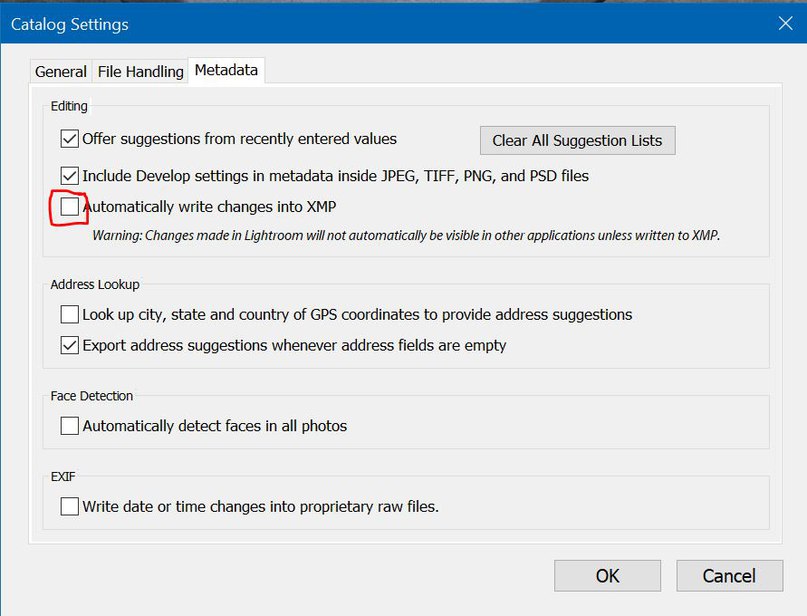The width and height of the screenshot is (807, 616).
Task: Check Write date or time changes option
Action: tap(70, 507)
